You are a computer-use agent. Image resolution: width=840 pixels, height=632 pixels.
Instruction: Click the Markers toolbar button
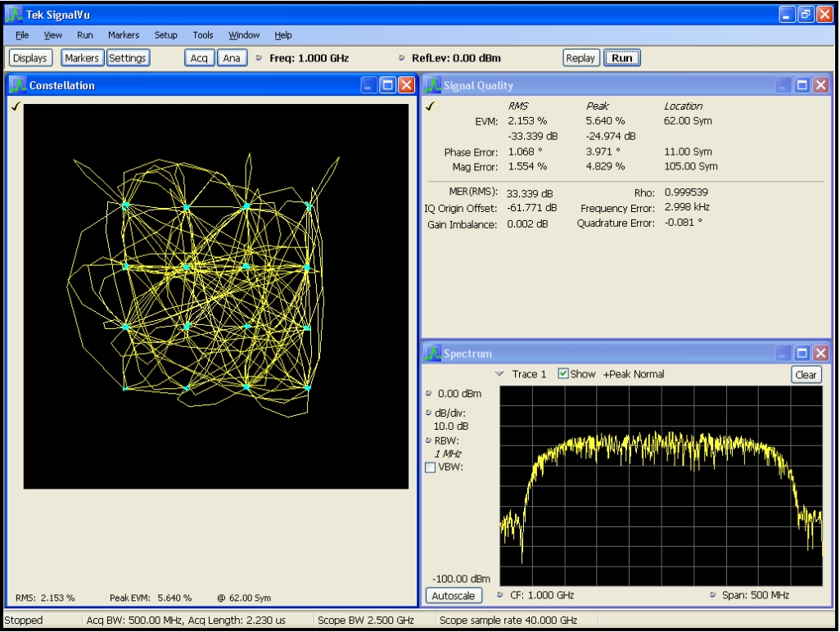pos(82,58)
